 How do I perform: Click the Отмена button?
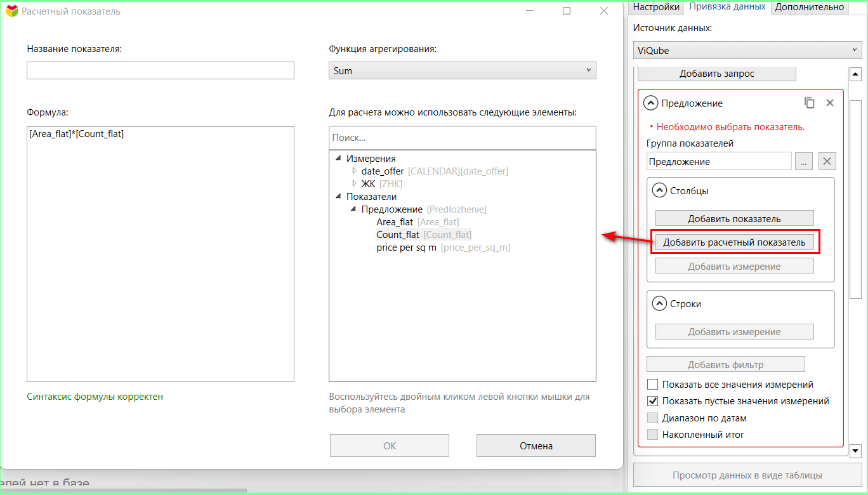(536, 445)
